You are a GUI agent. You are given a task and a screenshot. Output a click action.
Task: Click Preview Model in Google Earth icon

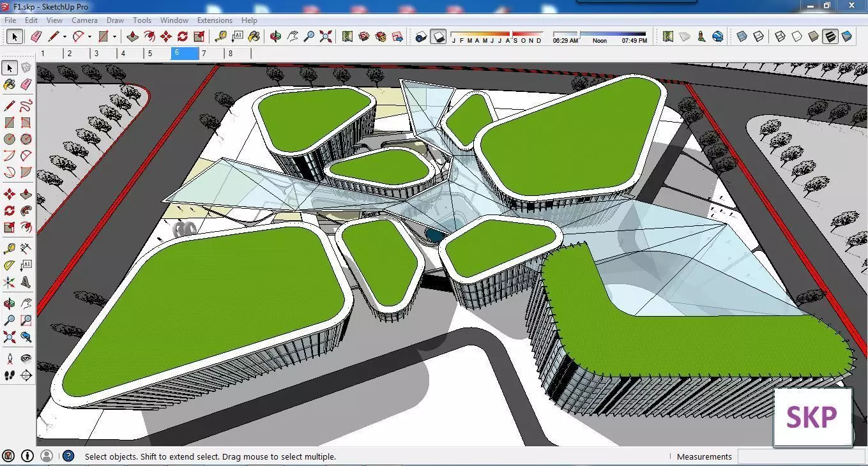tap(718, 36)
